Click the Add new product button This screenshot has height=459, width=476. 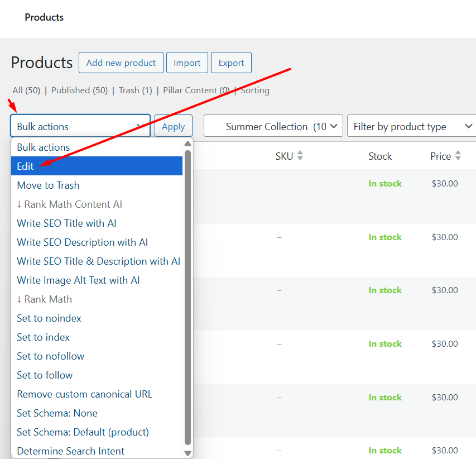tap(121, 63)
